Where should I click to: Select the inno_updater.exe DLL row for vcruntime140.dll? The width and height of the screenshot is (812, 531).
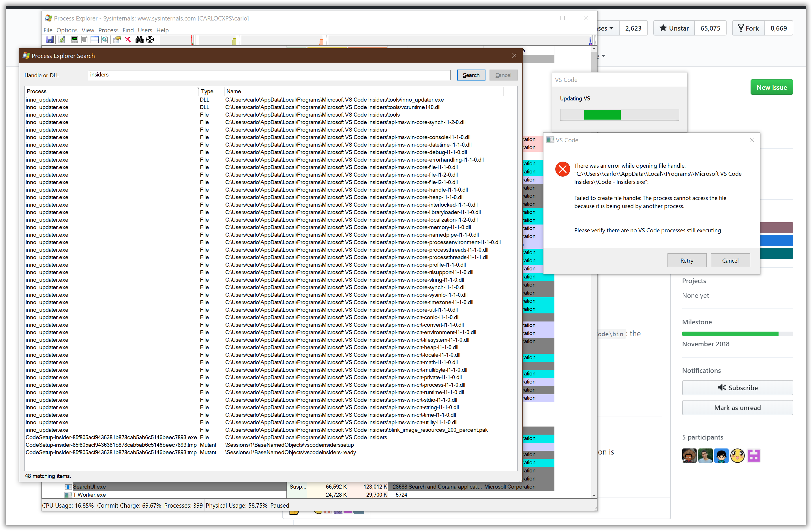pyautogui.click(x=271, y=107)
